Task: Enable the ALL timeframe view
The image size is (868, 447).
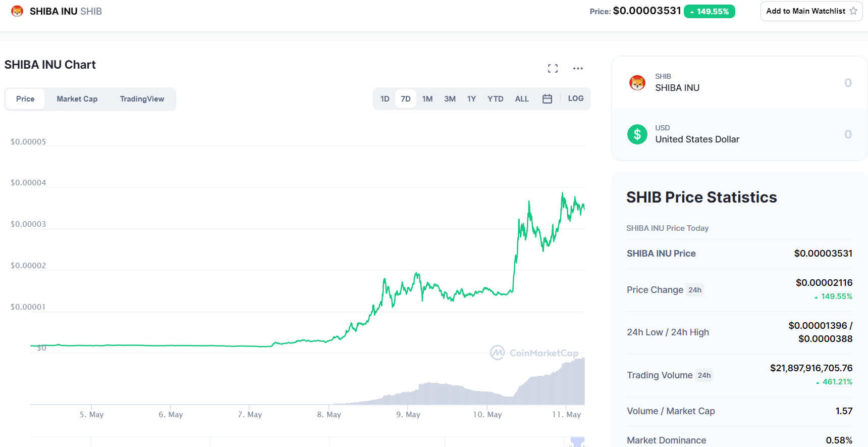Action: [x=522, y=98]
